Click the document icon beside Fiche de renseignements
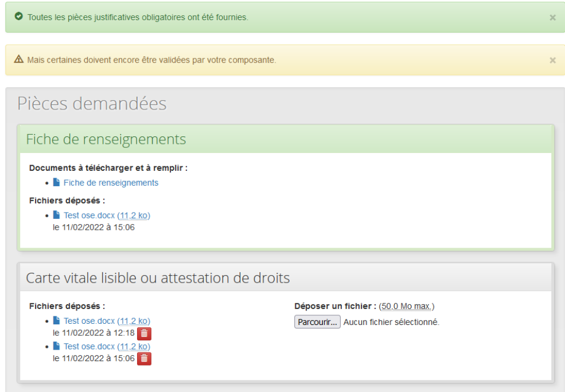 [56, 182]
